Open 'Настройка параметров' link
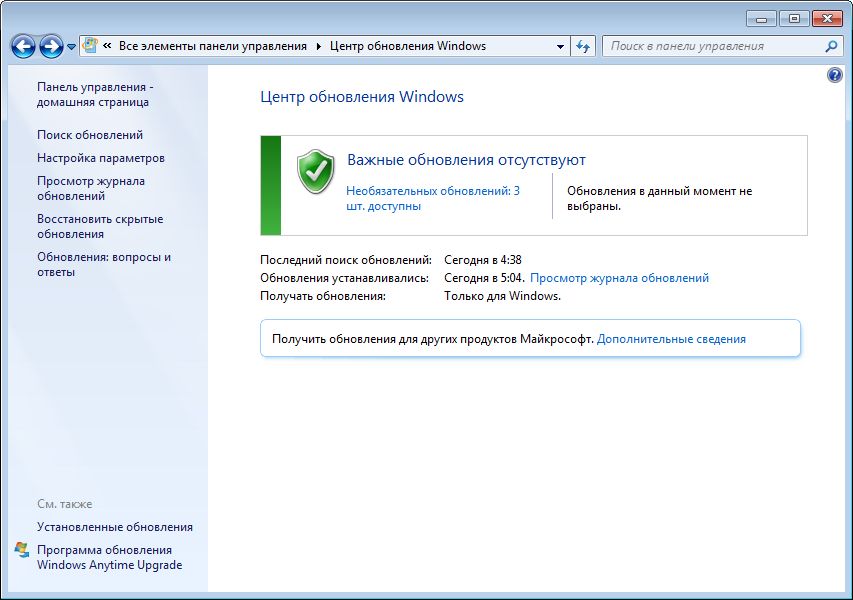 (x=101, y=158)
